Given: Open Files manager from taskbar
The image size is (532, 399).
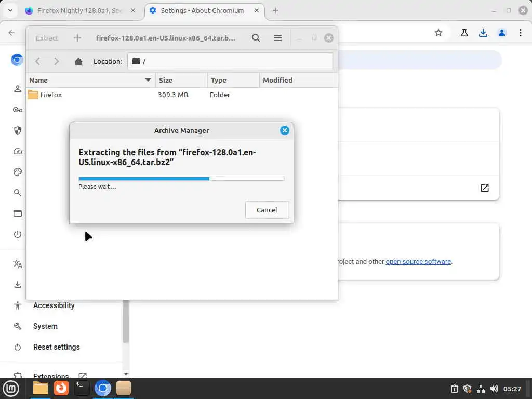Looking at the screenshot, I should (x=41, y=389).
